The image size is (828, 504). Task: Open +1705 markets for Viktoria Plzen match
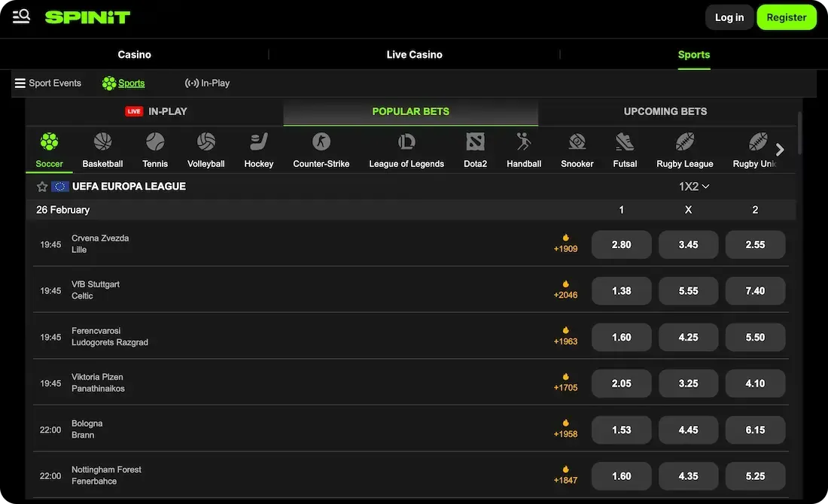point(565,383)
